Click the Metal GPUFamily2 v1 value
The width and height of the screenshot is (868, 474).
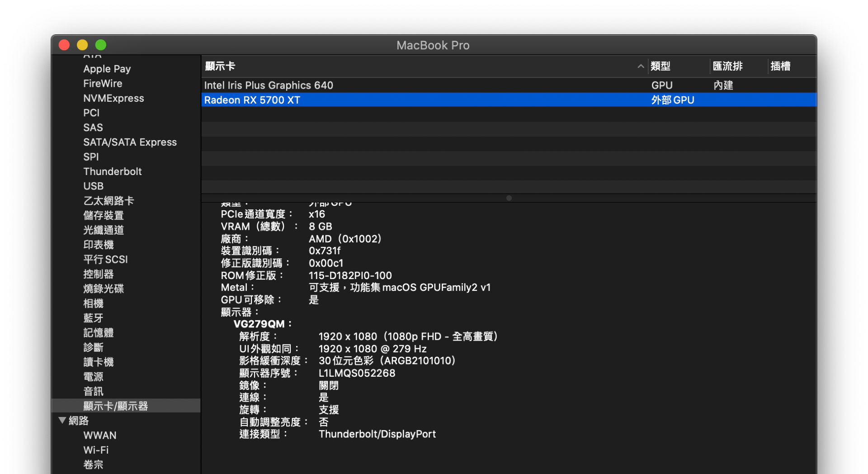tap(400, 288)
